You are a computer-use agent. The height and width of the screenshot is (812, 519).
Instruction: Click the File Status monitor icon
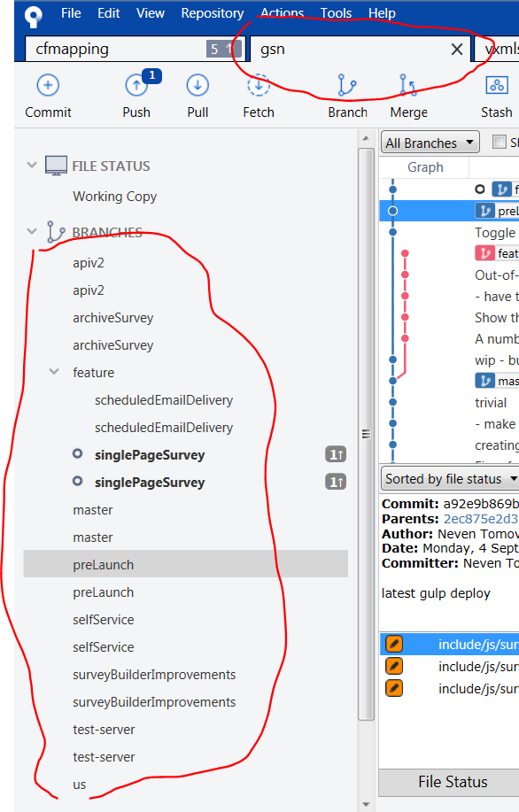56,166
